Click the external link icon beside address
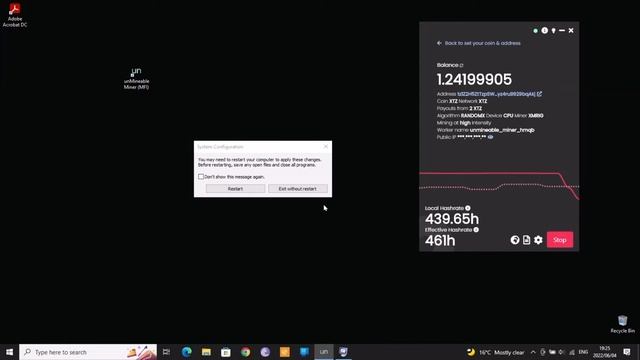This screenshot has height=360, width=640. tap(540, 94)
